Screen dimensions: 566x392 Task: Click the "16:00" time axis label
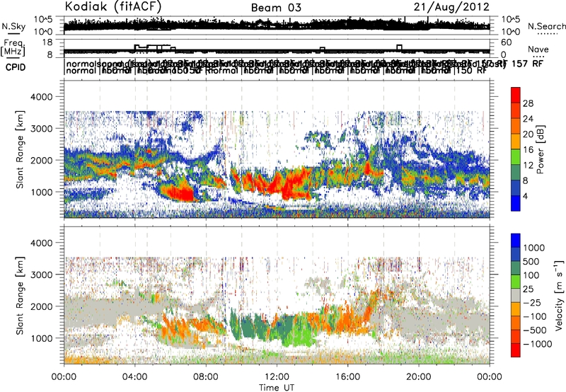(x=347, y=377)
